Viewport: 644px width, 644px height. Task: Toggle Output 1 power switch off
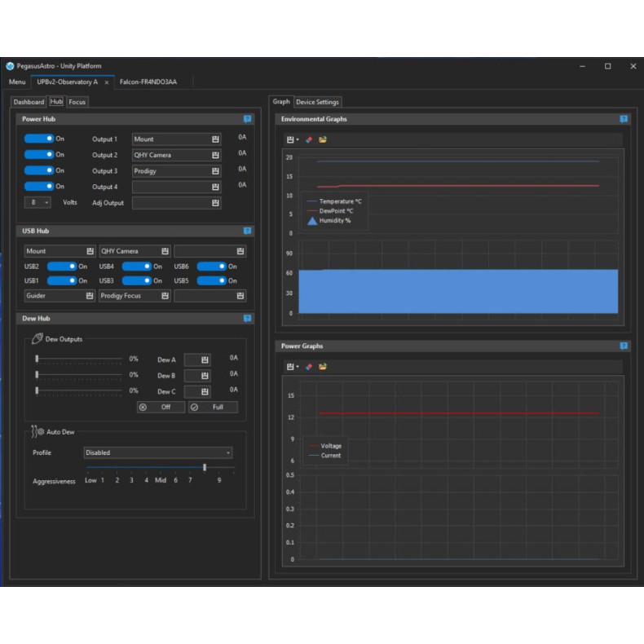coord(39,139)
